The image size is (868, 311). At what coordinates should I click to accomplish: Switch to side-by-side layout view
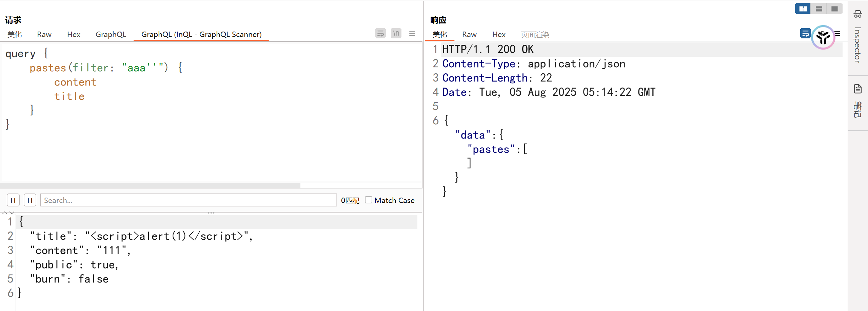803,8
